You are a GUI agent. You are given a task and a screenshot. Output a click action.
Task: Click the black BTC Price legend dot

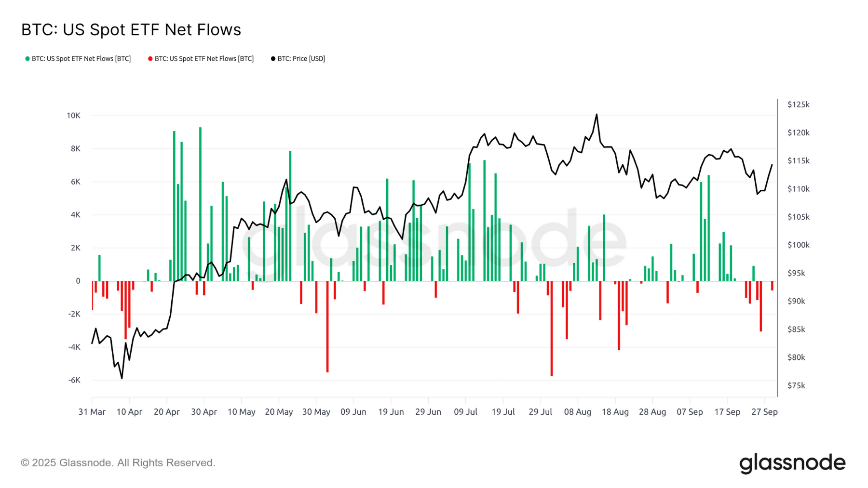click(273, 59)
